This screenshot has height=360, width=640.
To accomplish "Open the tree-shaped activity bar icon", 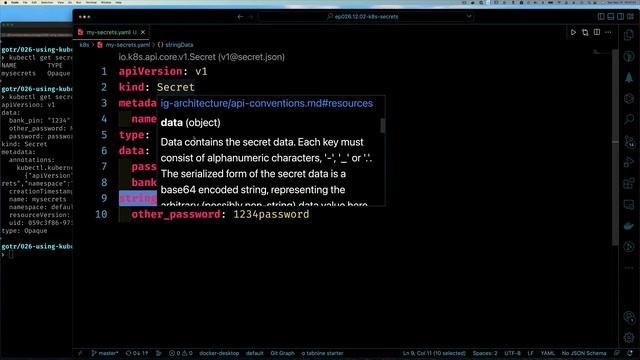I will (x=629, y=77).
